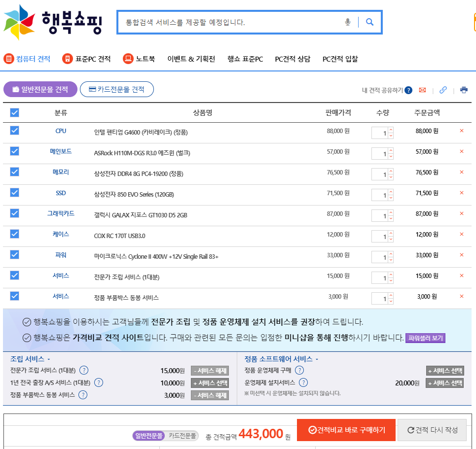Screen dimensions: 476x449
Task: Uncheck the 그래픽카드 row checkbox
Action: 15,213
